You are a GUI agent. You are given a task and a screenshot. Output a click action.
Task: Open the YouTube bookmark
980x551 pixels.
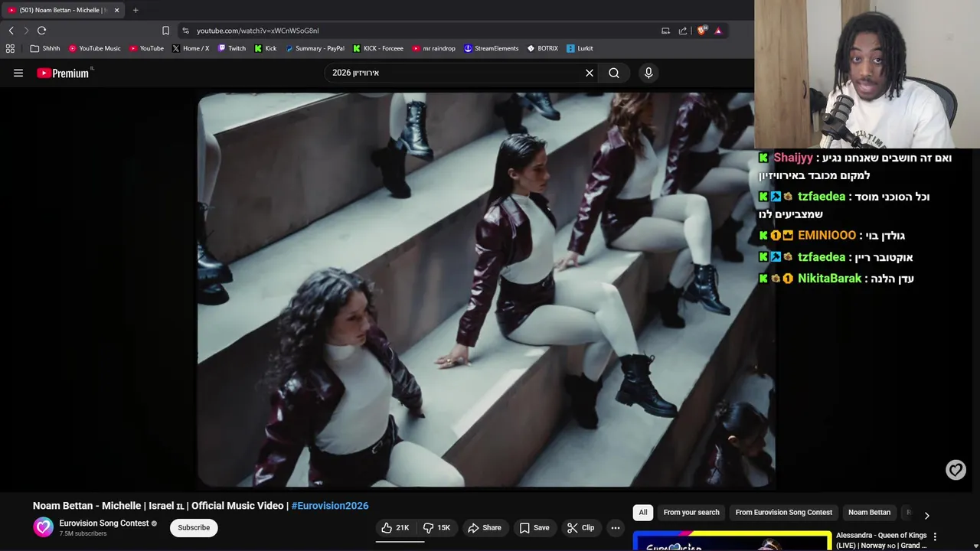pyautogui.click(x=146, y=48)
